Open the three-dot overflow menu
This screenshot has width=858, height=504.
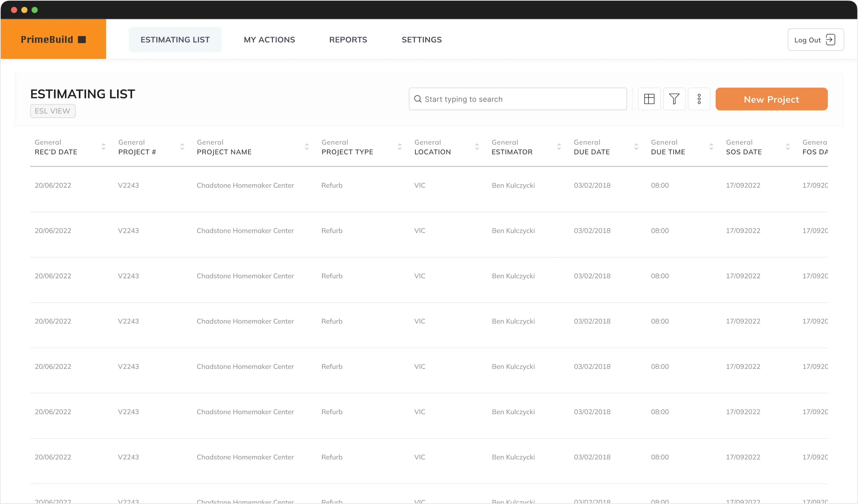[x=699, y=99]
